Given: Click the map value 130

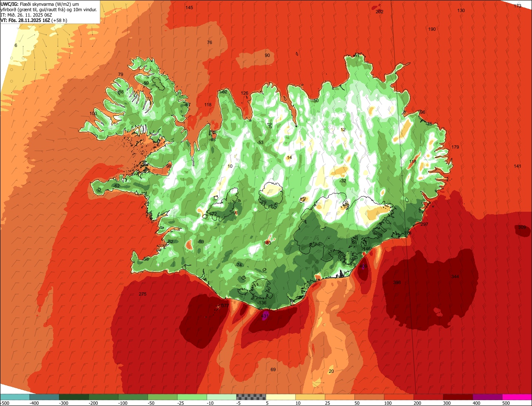Looking at the screenshot, I should [461, 10].
